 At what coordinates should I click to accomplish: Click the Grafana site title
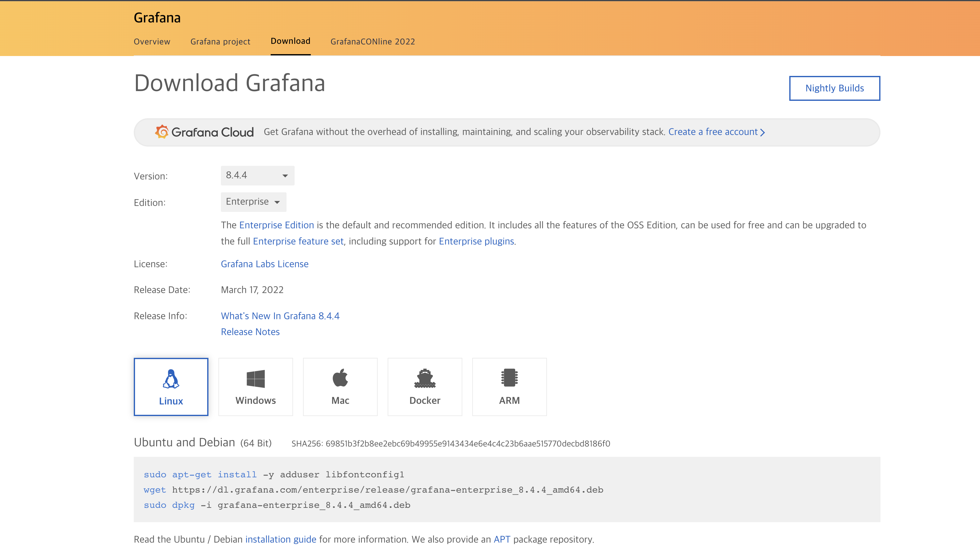pyautogui.click(x=157, y=18)
